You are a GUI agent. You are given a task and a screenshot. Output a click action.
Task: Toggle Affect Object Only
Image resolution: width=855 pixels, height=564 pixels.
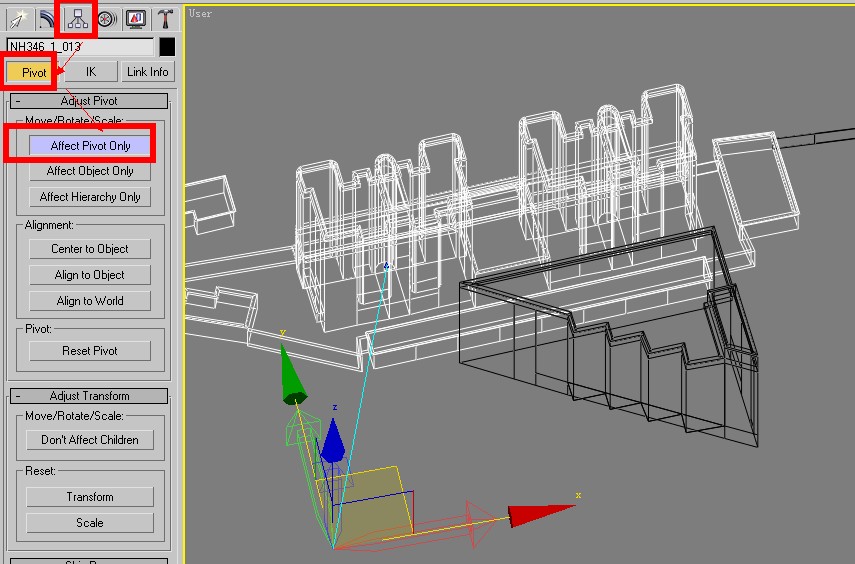90,171
